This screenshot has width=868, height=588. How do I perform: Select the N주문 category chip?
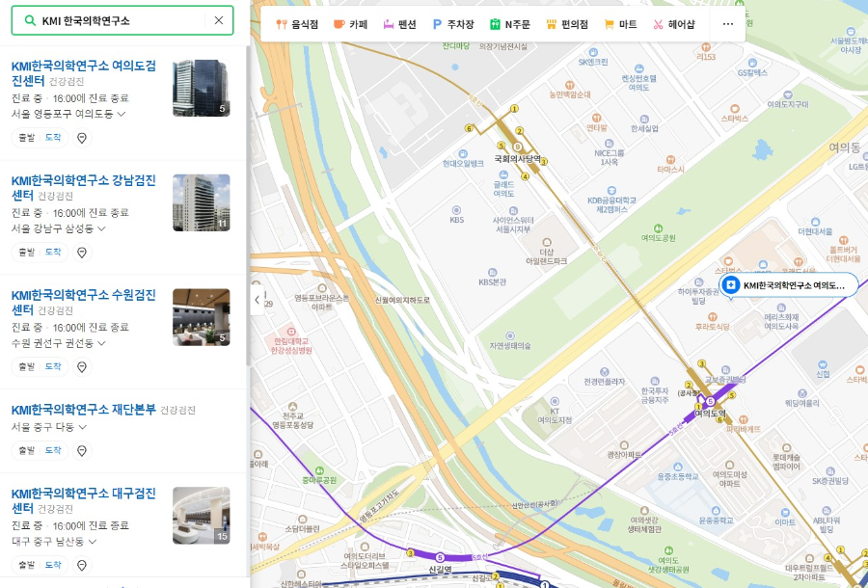pyautogui.click(x=510, y=24)
